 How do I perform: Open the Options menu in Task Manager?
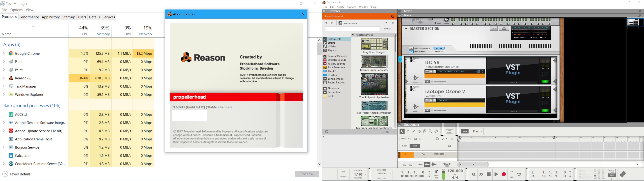click(x=16, y=10)
